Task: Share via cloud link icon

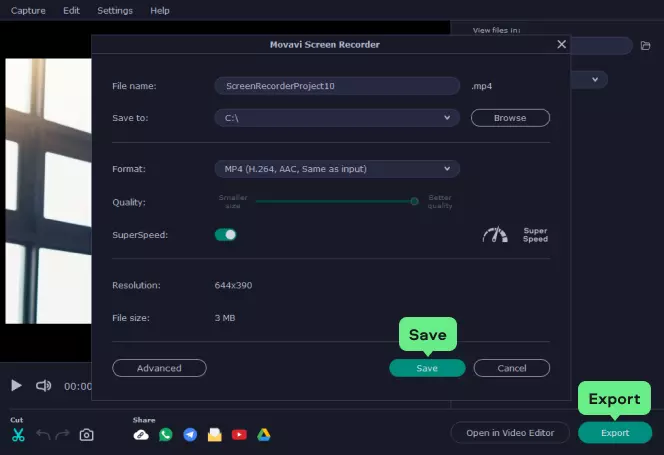Action: point(141,435)
